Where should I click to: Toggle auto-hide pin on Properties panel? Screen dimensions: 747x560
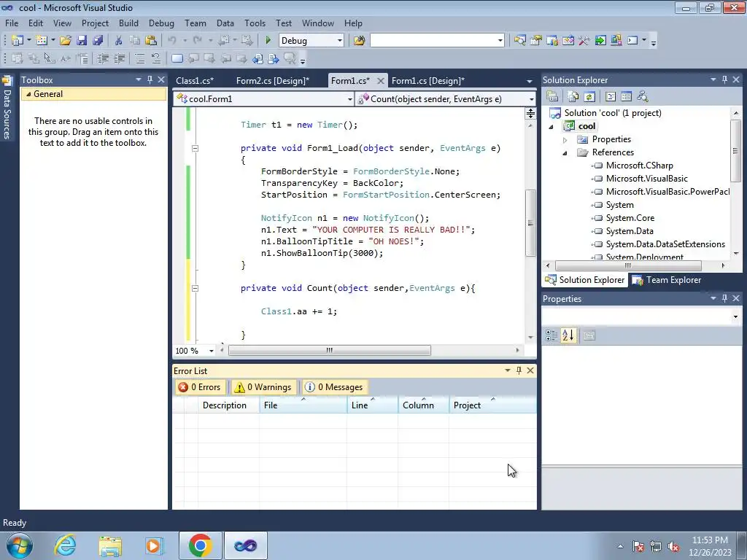(724, 298)
